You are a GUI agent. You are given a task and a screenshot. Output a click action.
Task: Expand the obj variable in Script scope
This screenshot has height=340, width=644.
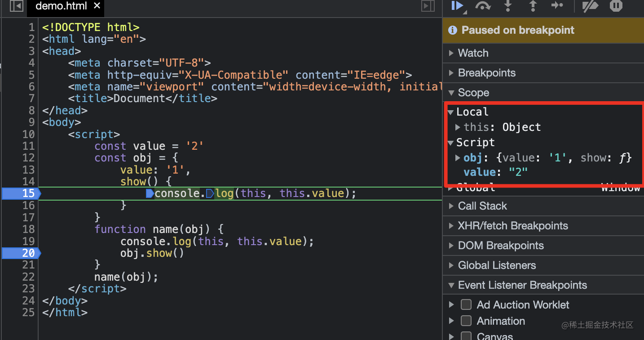(458, 158)
